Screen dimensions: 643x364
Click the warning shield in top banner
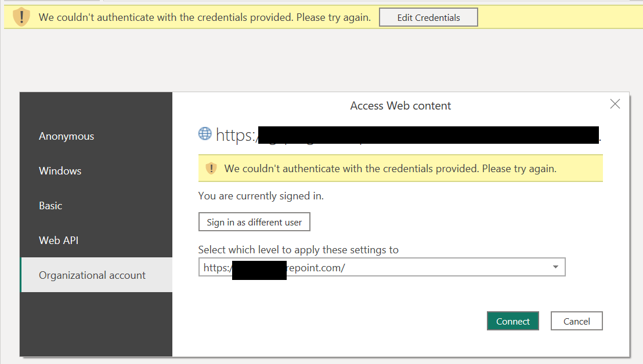[x=21, y=17]
